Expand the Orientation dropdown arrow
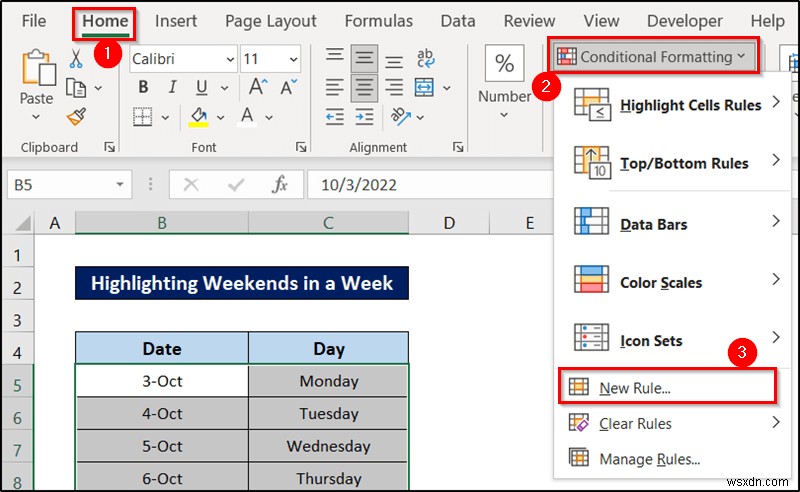Image resolution: width=800 pixels, height=492 pixels. 420,118
